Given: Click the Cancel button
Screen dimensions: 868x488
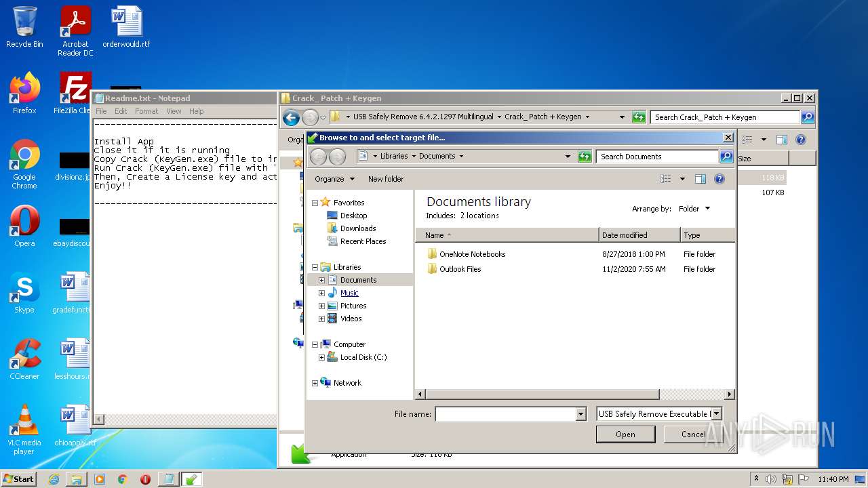Looking at the screenshot, I should click(693, 434).
